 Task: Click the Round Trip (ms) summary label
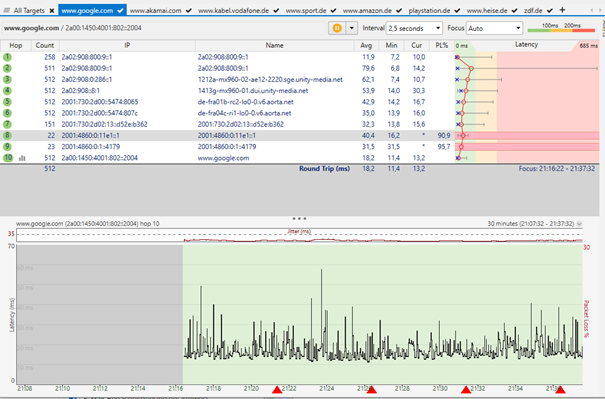(x=324, y=169)
